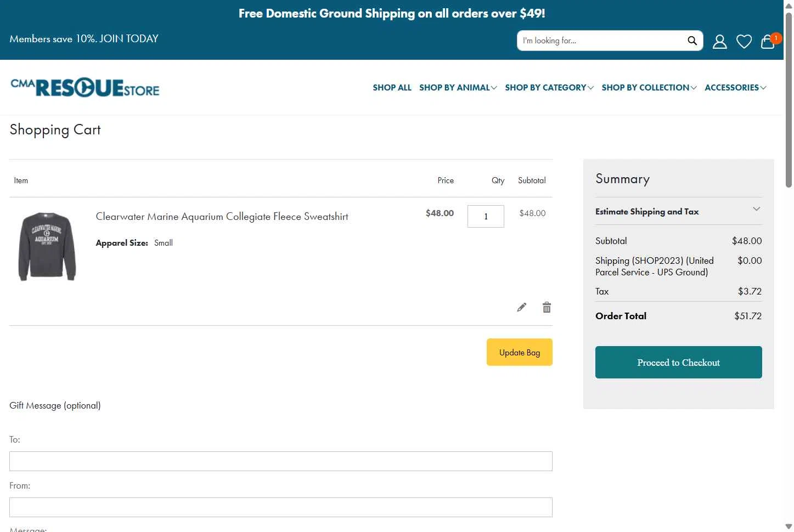Expand the ACCESSORIES menu
The image size is (794, 532).
click(x=735, y=88)
